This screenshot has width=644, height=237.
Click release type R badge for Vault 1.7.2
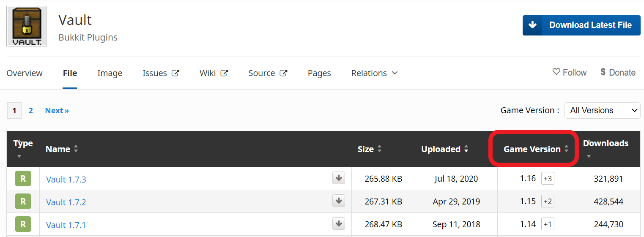coord(23,202)
